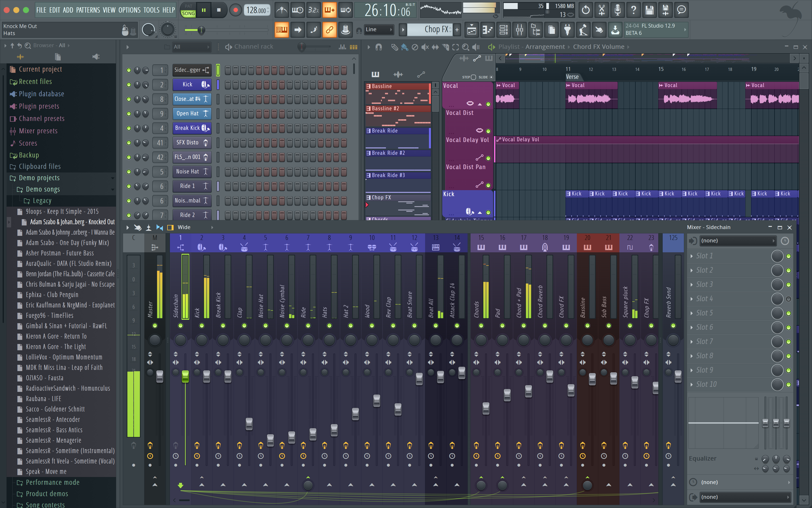Click the playlist magnet snap icon
Screen dimensions: 812x508
379,47
